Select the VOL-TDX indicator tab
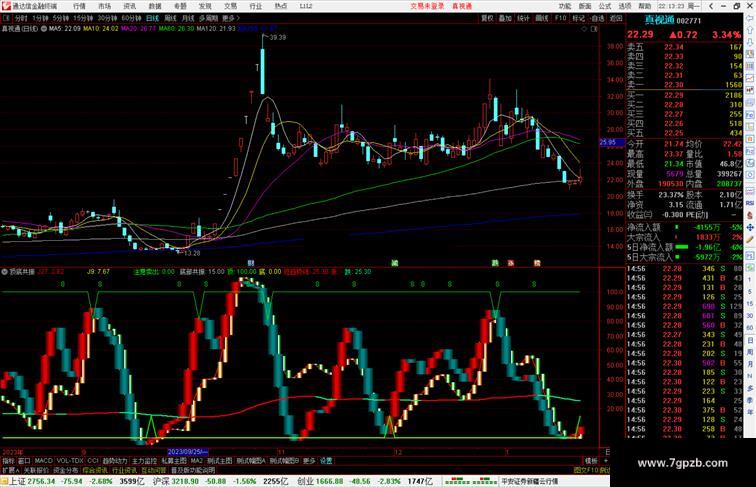 [x=70, y=461]
